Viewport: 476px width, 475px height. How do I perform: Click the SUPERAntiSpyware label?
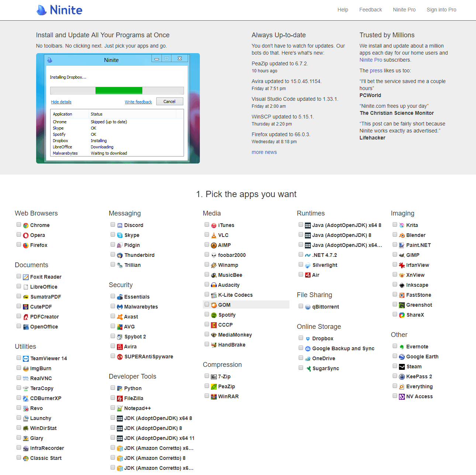tap(149, 357)
